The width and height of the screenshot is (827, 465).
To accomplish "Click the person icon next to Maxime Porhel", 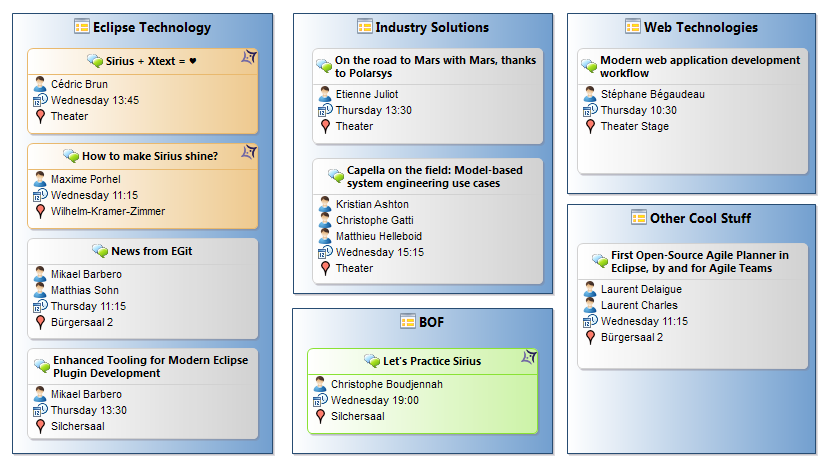I will tap(40, 179).
